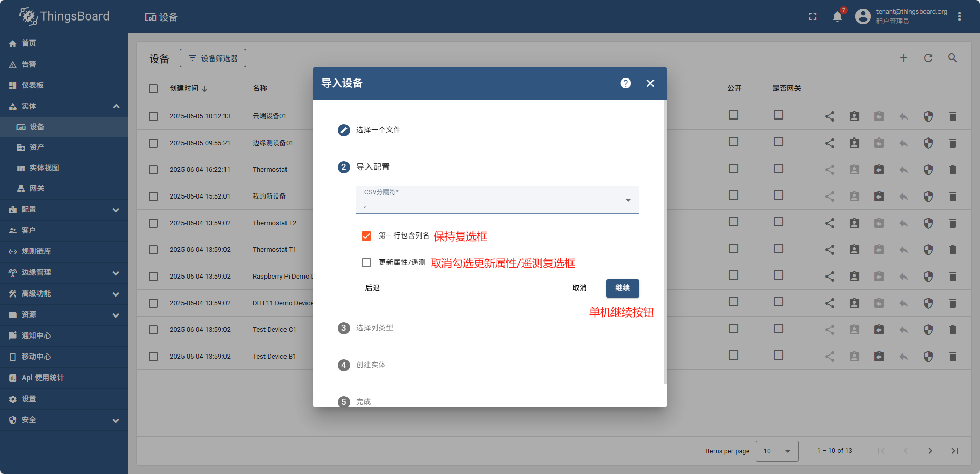This screenshot has height=474, width=980.
Task: Open notifications bell icon
Action: (837, 17)
